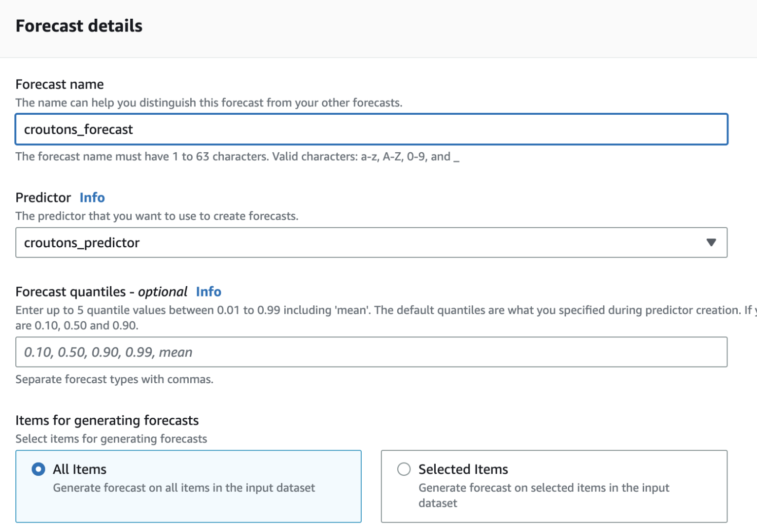Click the croutons_forecast name field

click(x=372, y=129)
